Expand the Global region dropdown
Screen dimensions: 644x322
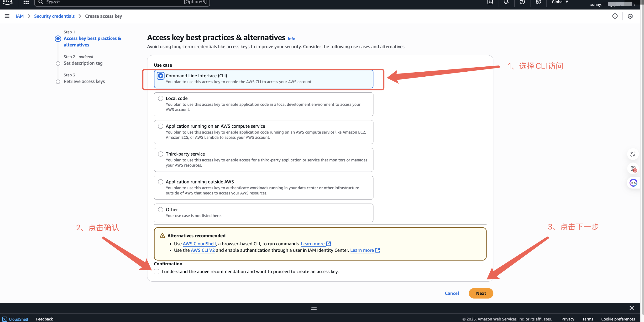pos(560,2)
